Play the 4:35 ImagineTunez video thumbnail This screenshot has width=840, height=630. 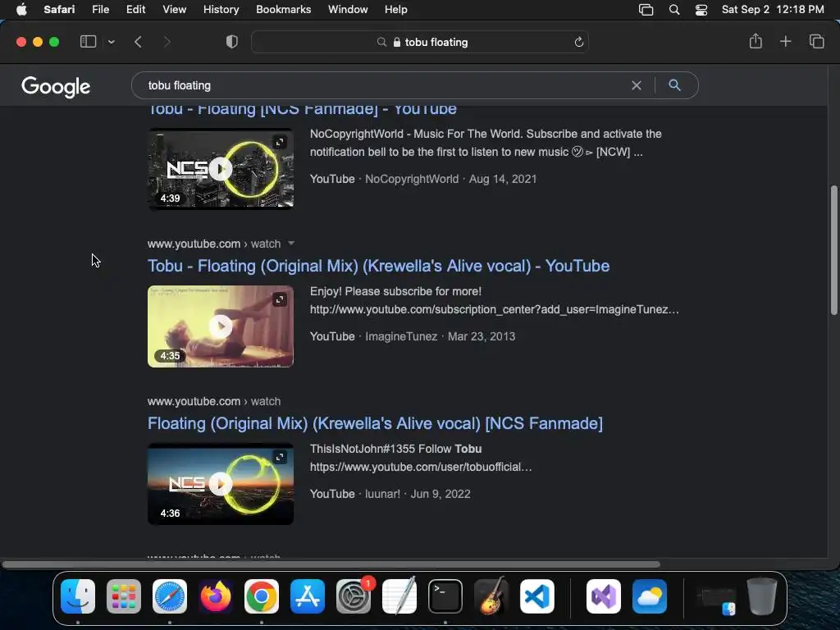point(220,326)
